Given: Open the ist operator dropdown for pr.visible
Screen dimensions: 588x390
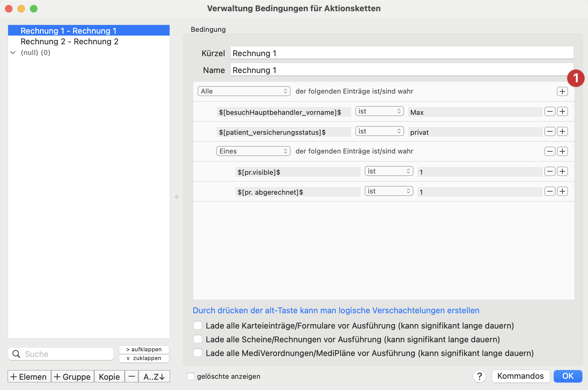Looking at the screenshot, I should tap(389, 171).
